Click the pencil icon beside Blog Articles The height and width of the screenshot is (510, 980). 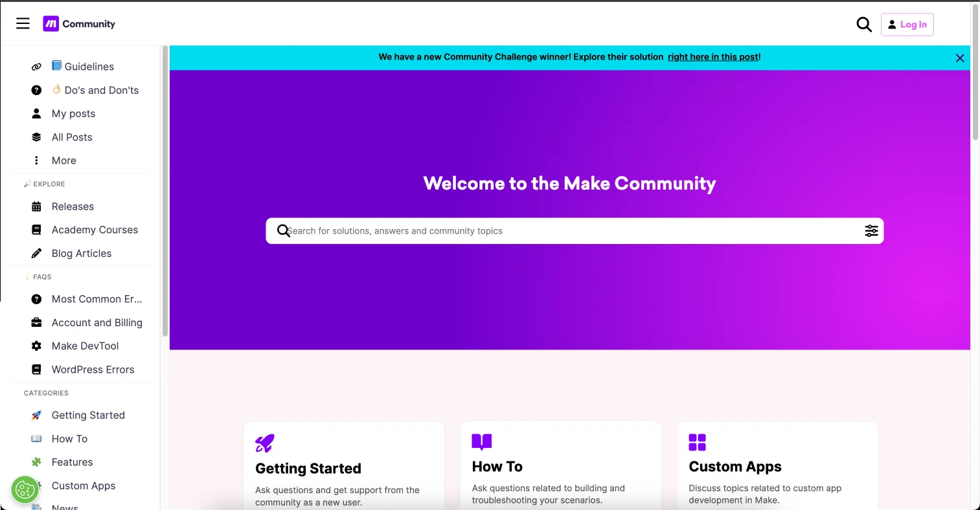pyautogui.click(x=36, y=253)
